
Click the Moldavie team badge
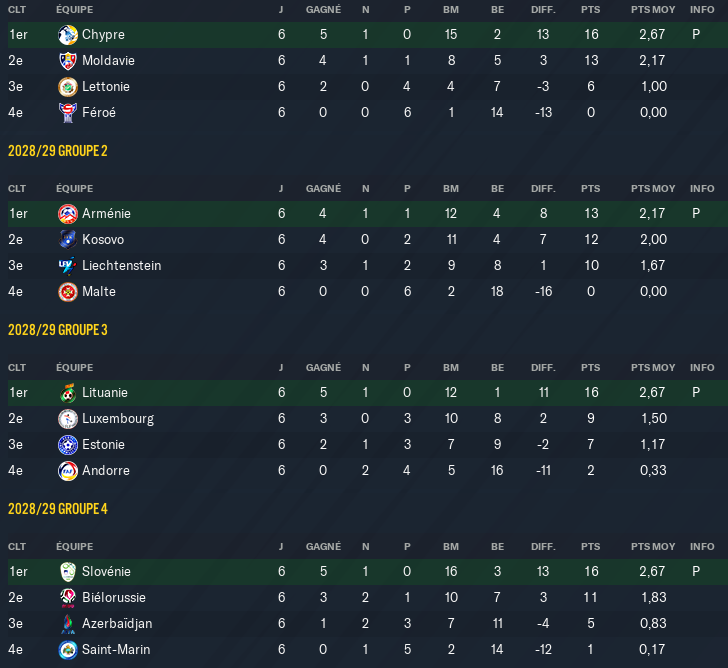click(x=68, y=61)
